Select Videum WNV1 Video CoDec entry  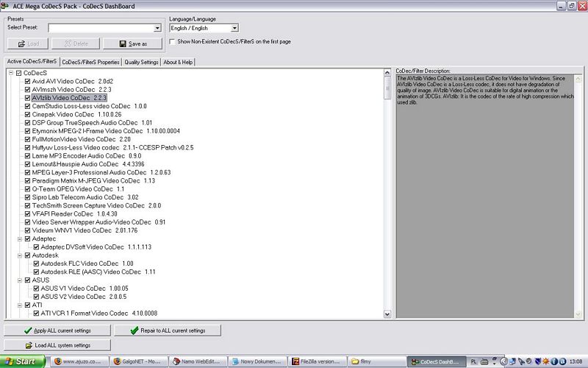tap(85, 230)
